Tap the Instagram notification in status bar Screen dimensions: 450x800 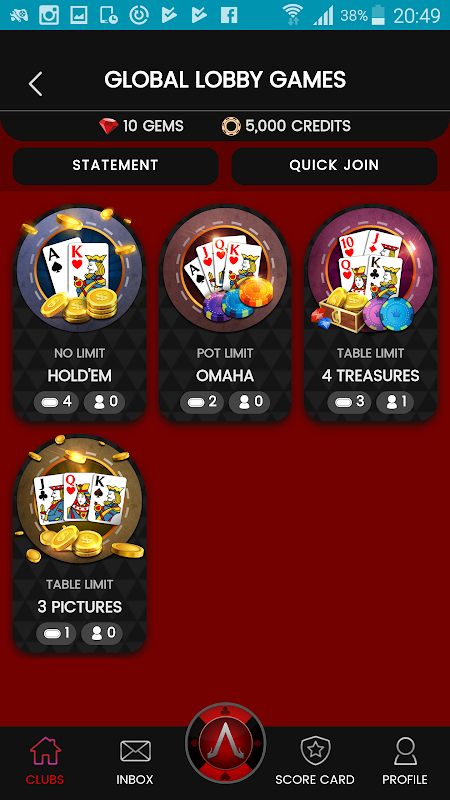49,15
